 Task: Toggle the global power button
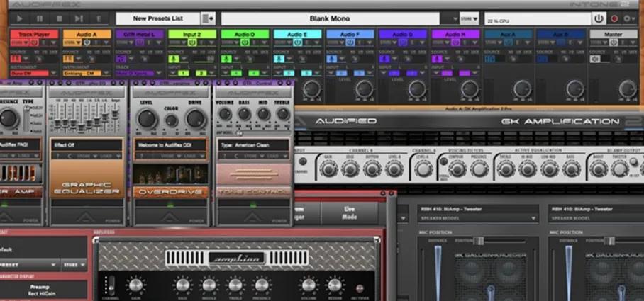coord(599,18)
